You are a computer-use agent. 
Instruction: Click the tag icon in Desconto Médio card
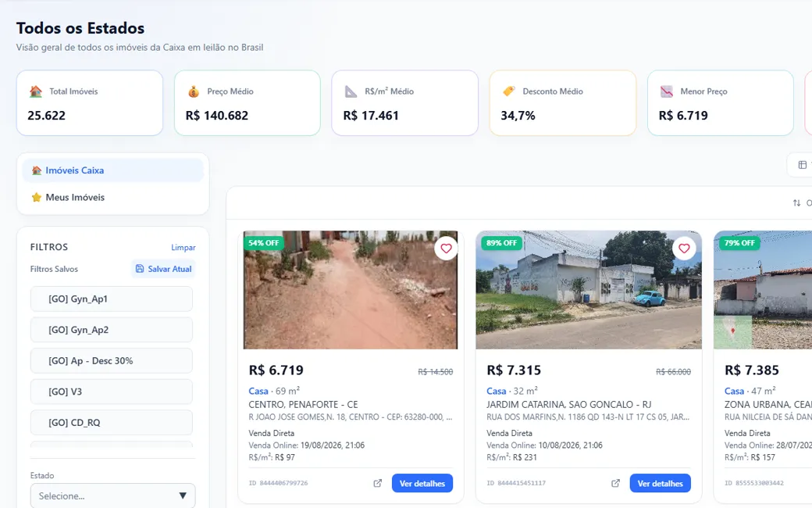click(x=508, y=91)
